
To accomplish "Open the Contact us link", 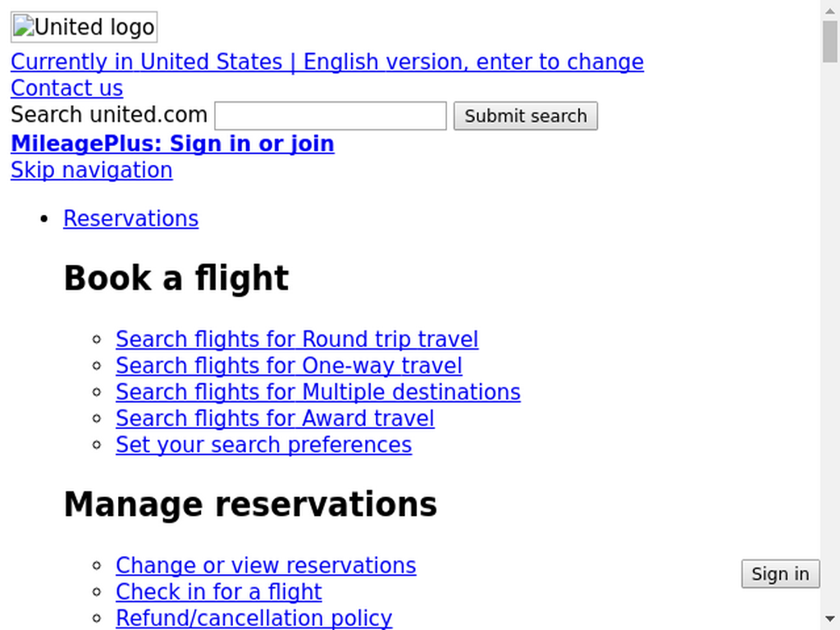I will point(67,88).
